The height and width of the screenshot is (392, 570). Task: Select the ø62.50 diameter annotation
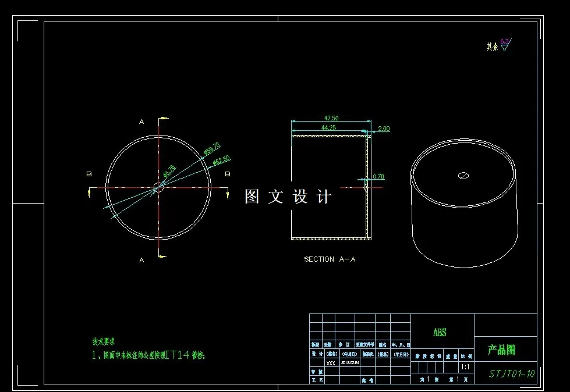221,160
